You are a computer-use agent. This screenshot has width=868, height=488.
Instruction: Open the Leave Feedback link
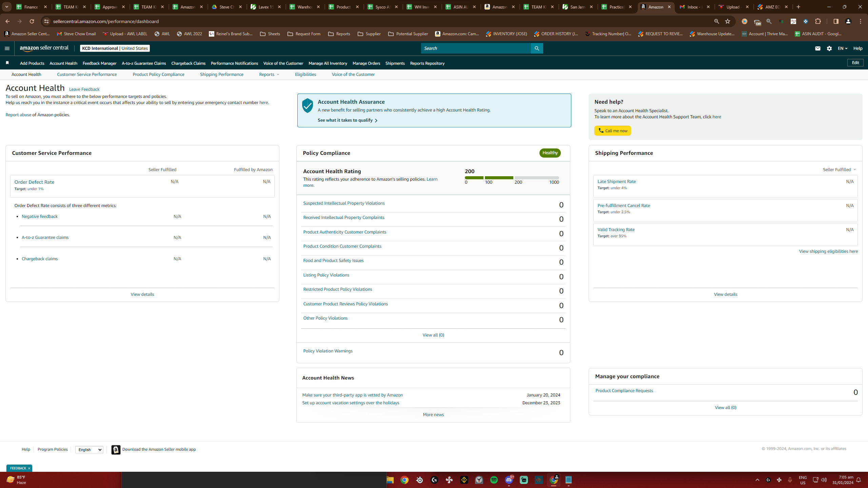pyautogui.click(x=84, y=89)
